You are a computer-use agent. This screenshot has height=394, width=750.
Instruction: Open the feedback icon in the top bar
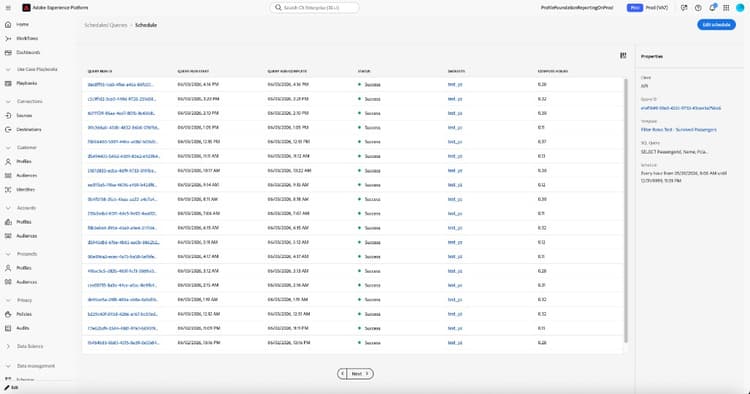pyautogui.click(x=684, y=8)
